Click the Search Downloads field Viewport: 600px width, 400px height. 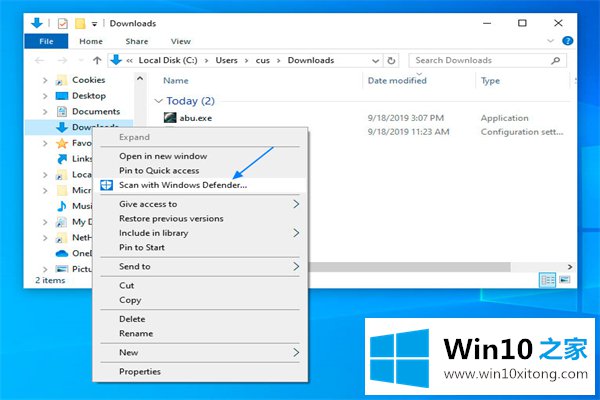[x=487, y=60]
